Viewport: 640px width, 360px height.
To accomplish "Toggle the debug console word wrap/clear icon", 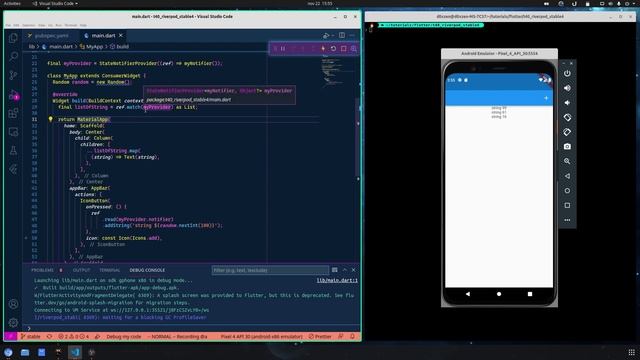I will pyautogui.click(x=335, y=270).
